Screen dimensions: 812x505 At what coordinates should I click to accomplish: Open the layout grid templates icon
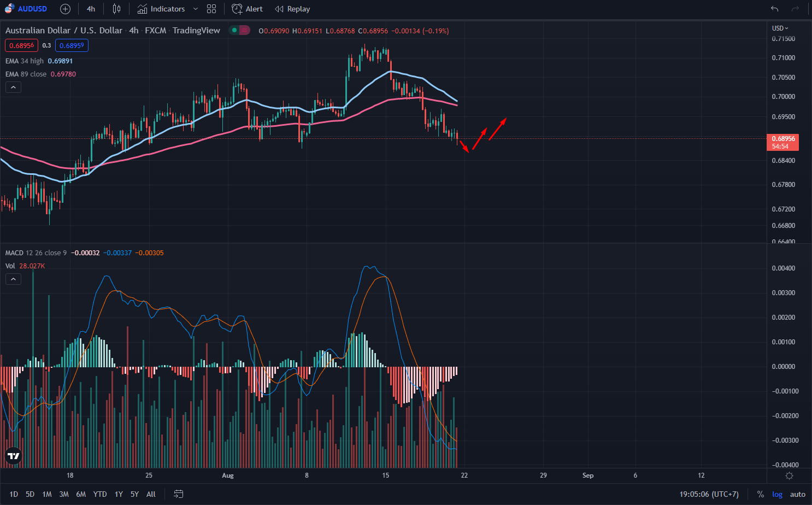tap(211, 9)
